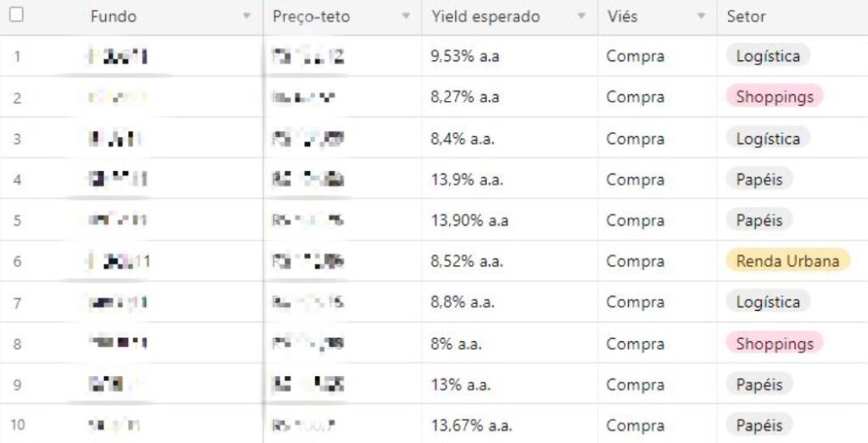Image resolution: width=868 pixels, height=443 pixels.
Task: Click the Papéis tag in row 4
Action: click(759, 179)
